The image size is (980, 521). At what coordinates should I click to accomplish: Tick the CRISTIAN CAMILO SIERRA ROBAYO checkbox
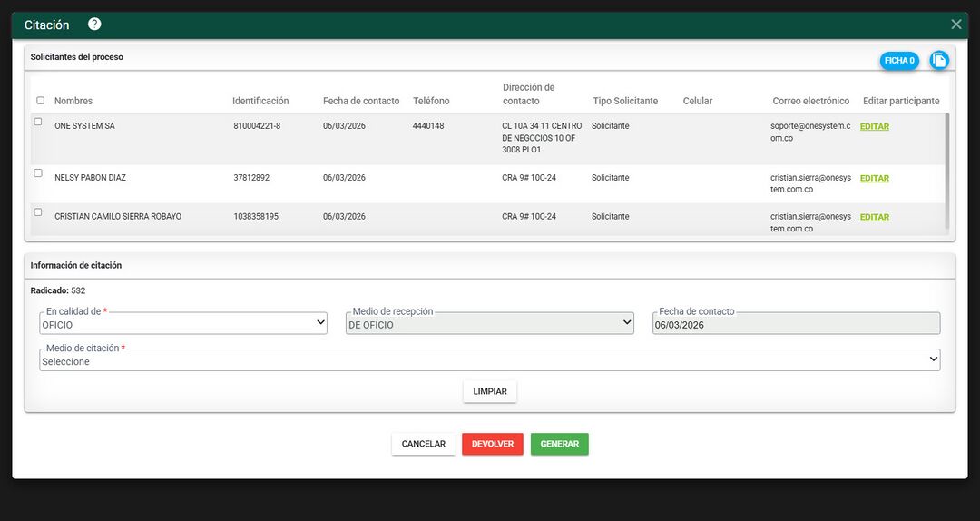(x=38, y=212)
